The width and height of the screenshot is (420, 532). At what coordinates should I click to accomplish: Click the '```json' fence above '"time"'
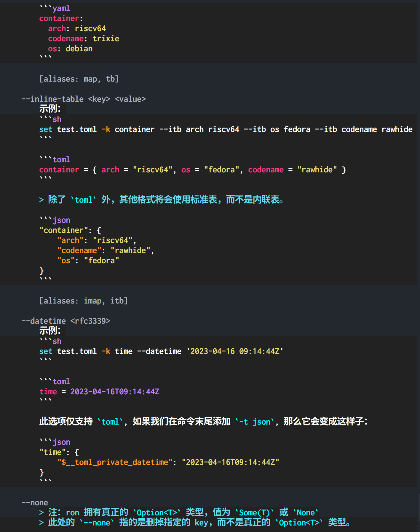(x=55, y=442)
